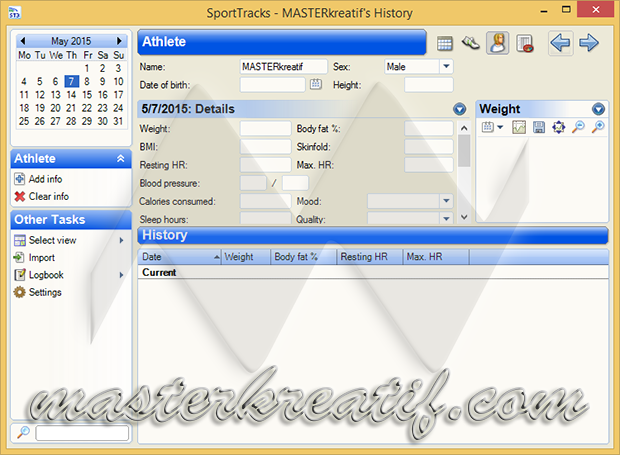Image resolution: width=620 pixels, height=455 pixels.
Task: Select May 31 in the calendar
Action: pos(118,121)
